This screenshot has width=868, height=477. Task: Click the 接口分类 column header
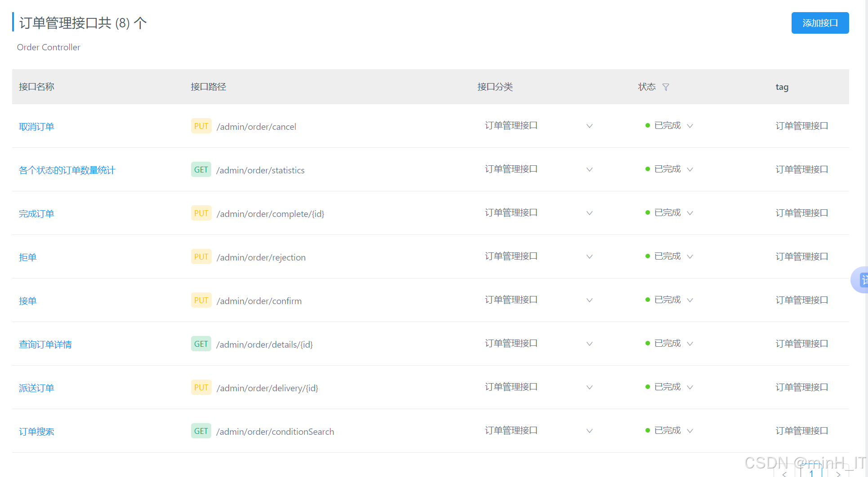[495, 87]
